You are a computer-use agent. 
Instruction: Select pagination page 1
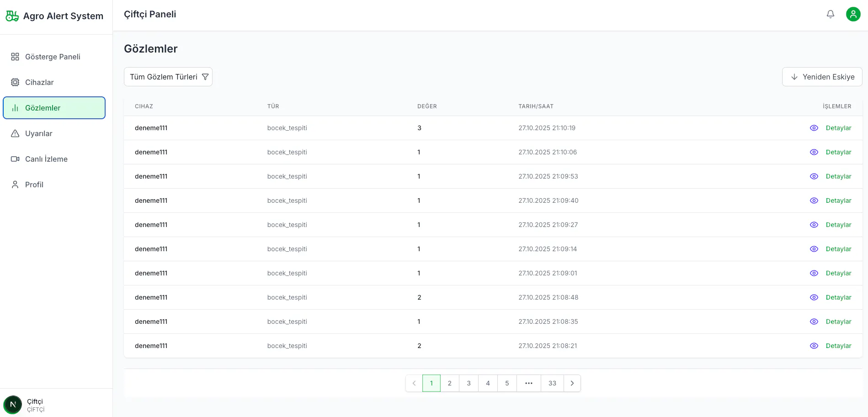[x=431, y=383]
